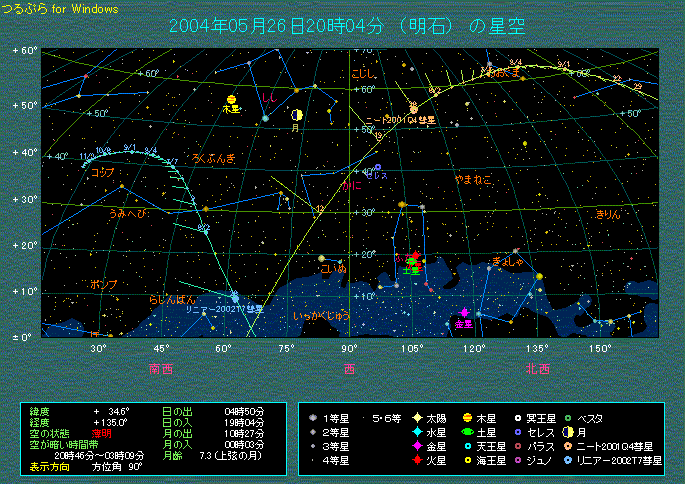Click the green Saturn (土星) marker in the sky

pos(411,260)
